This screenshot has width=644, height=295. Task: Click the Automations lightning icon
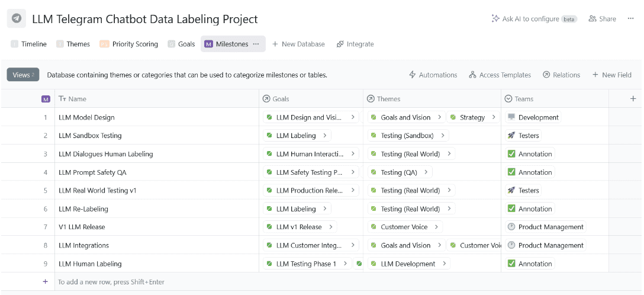tap(413, 75)
